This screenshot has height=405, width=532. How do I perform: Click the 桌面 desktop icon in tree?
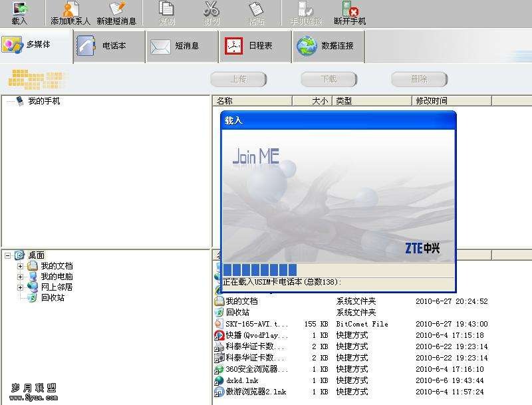tap(20, 255)
